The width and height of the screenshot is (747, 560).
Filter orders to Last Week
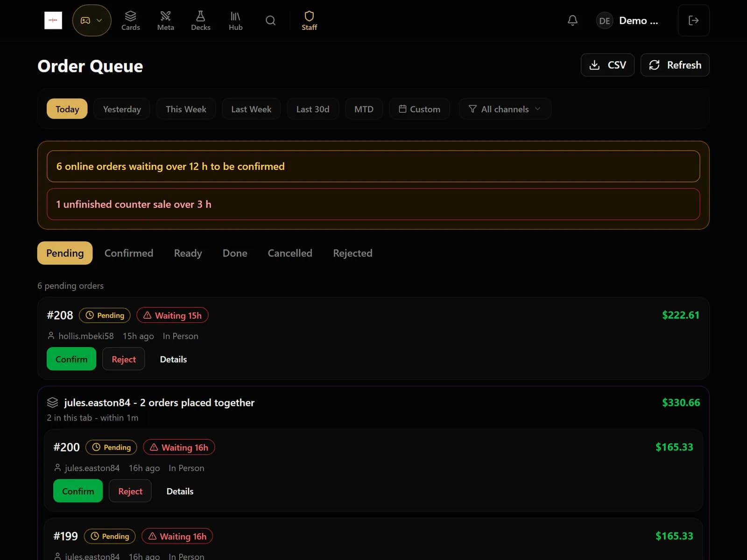coord(251,109)
